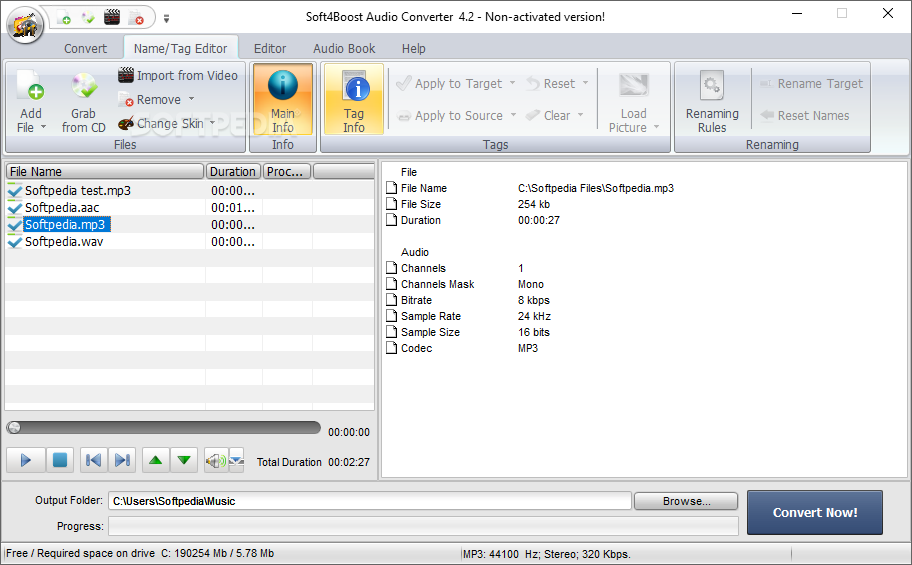
Task: Click the Sample Rate 24 kHz value
Action: pos(535,317)
